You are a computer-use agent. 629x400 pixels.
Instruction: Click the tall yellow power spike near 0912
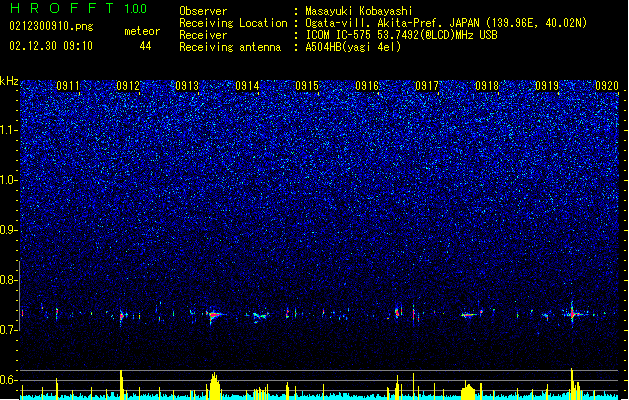[121, 385]
